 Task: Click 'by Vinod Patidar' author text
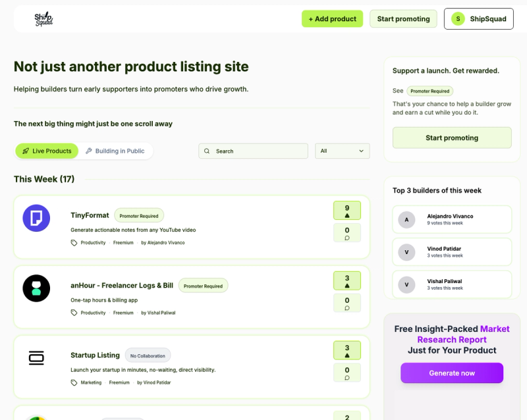153,382
